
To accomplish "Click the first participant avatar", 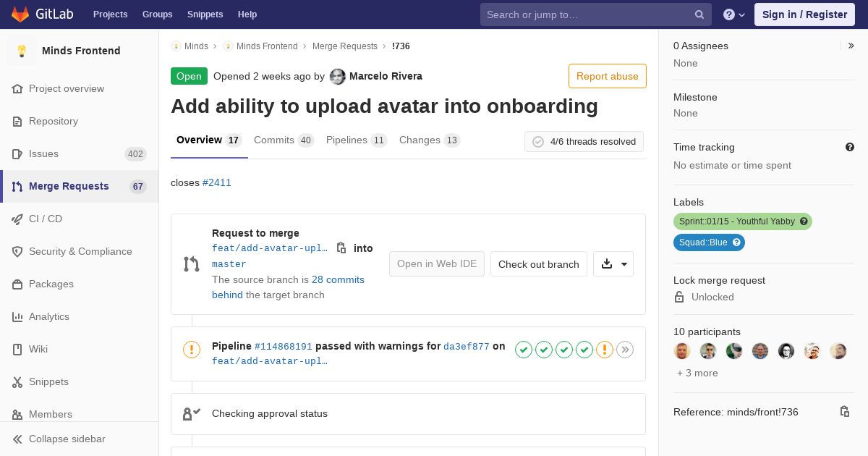I will coord(682,351).
